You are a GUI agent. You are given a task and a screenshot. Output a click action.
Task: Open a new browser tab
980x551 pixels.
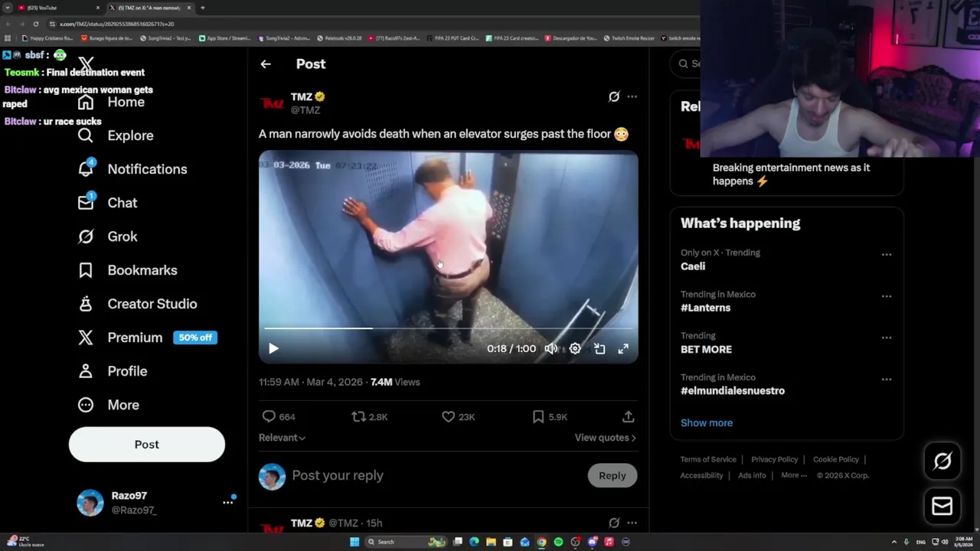[203, 8]
